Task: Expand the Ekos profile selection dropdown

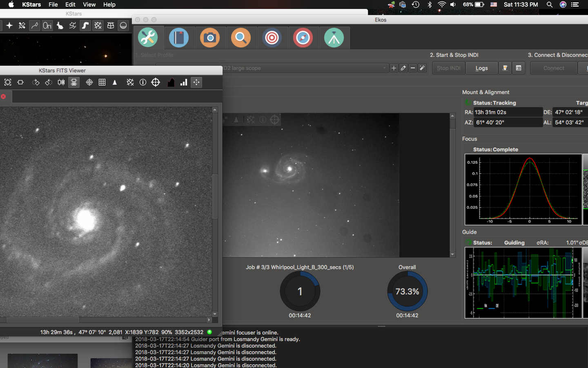Action: [x=305, y=68]
